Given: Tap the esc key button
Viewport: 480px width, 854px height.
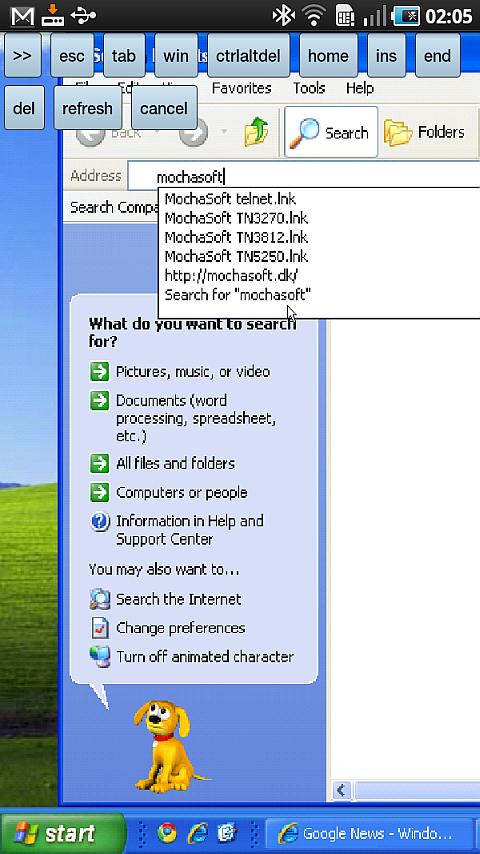Looking at the screenshot, I should point(72,56).
